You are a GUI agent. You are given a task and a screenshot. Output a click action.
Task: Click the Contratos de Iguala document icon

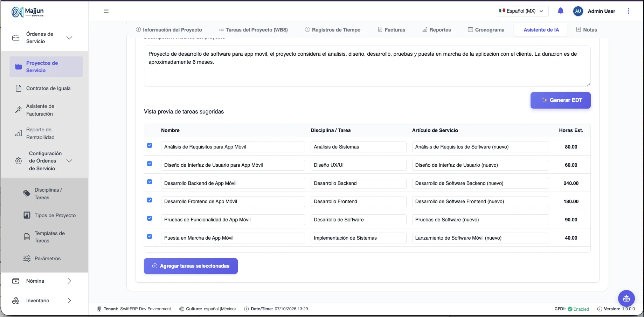tap(19, 88)
